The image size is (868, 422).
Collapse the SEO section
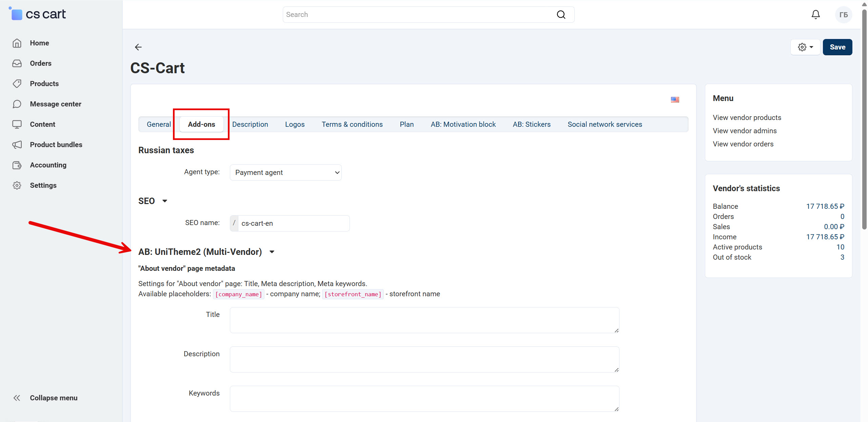(x=165, y=201)
